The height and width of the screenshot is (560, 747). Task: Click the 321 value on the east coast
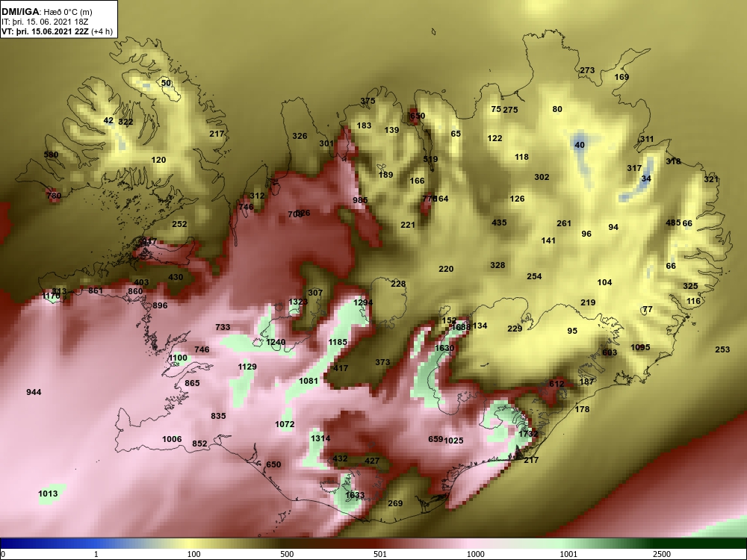pos(711,179)
